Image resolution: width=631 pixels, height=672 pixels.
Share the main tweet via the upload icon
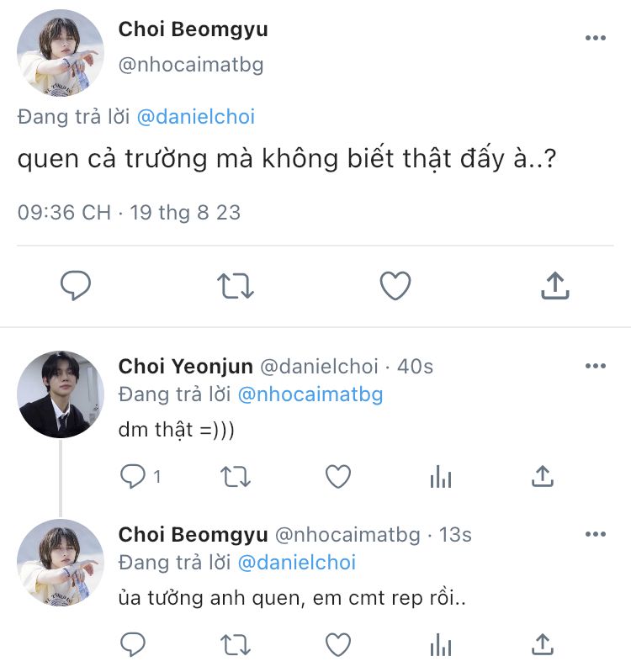[554, 286]
